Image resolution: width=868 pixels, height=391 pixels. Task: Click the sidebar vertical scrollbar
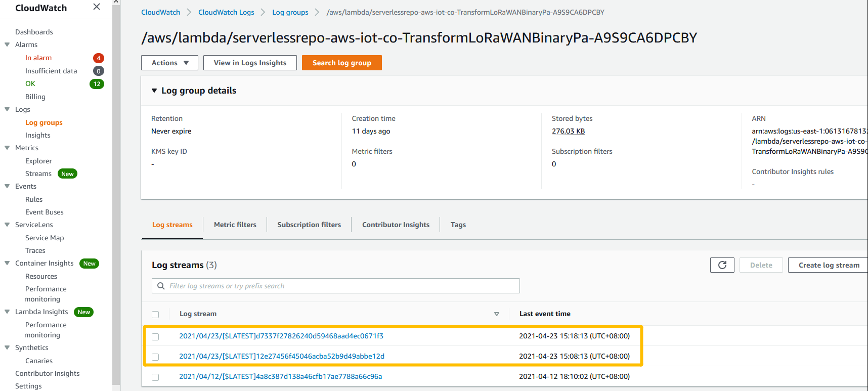tap(116, 195)
